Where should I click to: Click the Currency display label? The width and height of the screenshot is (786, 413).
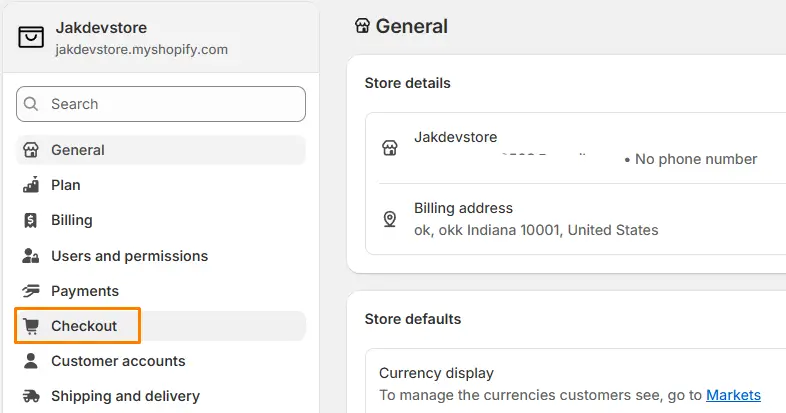(436, 373)
